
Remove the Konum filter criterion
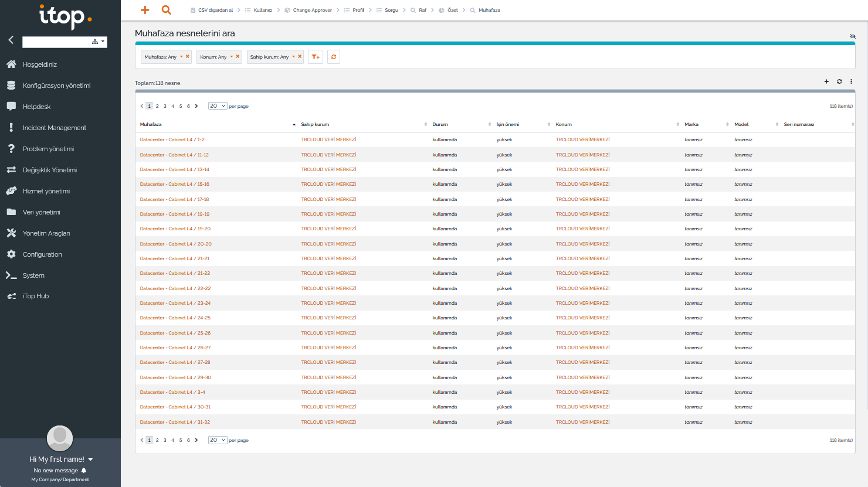coord(238,56)
